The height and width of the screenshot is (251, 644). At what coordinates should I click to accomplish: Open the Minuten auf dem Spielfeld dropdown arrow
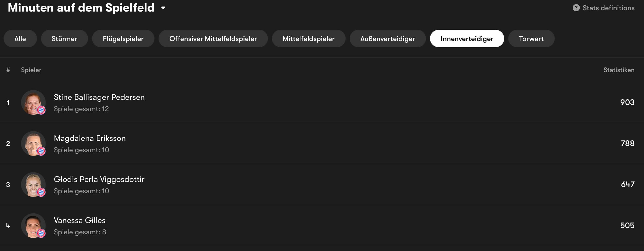coord(163,8)
